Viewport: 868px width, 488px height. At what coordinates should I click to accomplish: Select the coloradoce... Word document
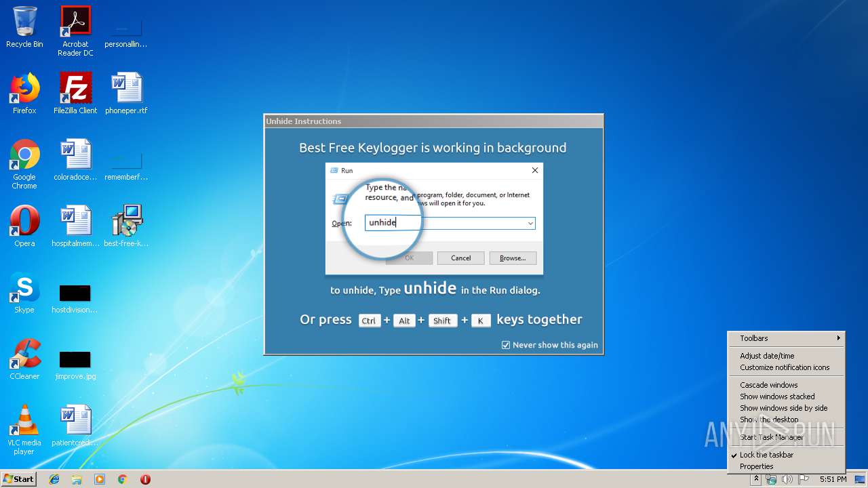tap(75, 160)
